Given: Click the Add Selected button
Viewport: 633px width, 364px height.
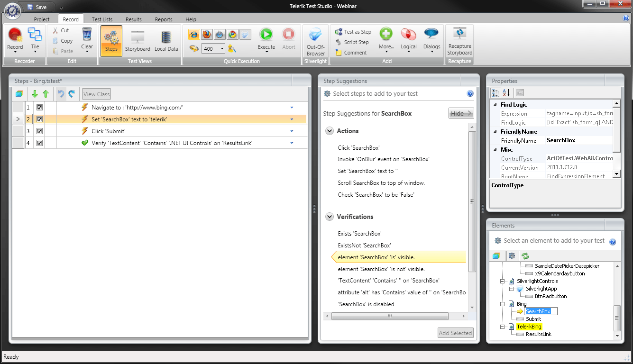Looking at the screenshot, I should (x=455, y=333).
